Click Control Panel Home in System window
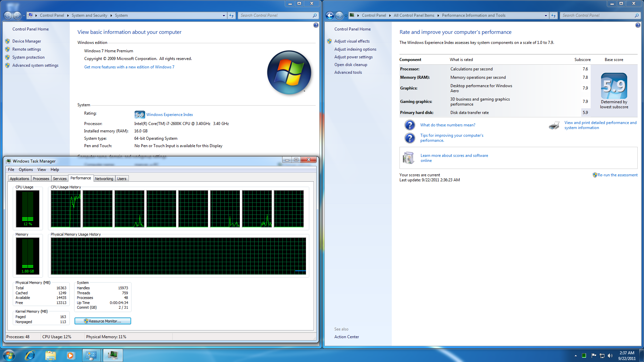 (x=31, y=29)
